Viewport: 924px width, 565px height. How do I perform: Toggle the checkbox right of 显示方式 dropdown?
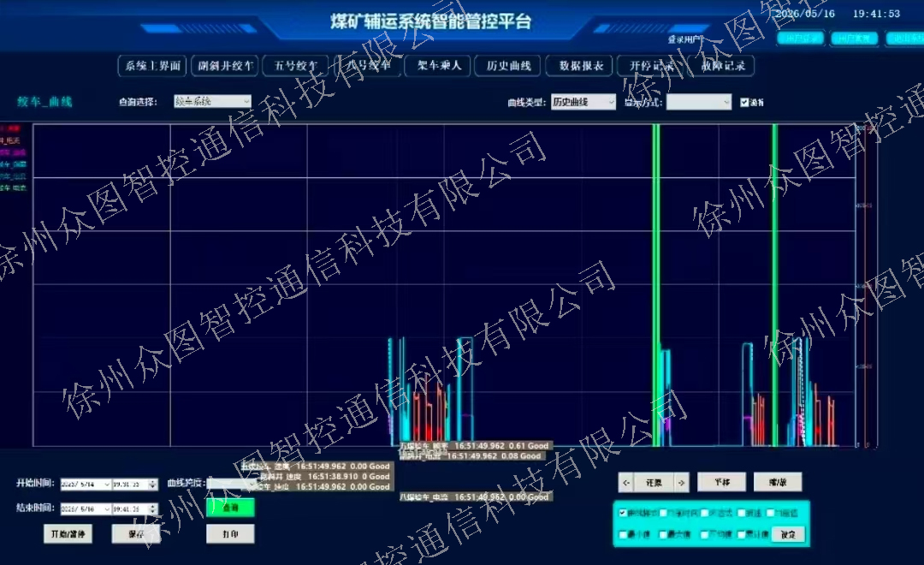[x=744, y=102]
